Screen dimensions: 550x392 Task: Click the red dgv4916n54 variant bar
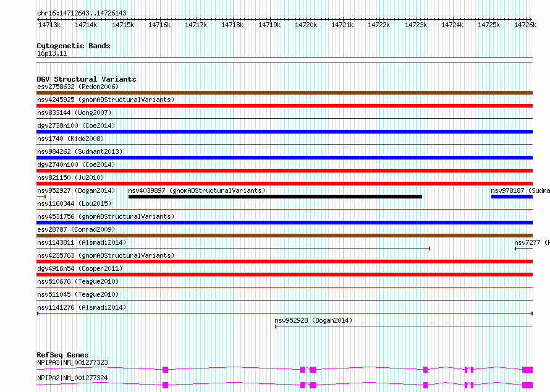tap(284, 275)
